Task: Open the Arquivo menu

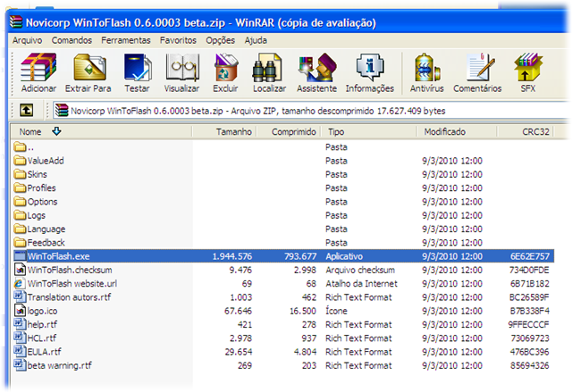Action: tap(28, 40)
